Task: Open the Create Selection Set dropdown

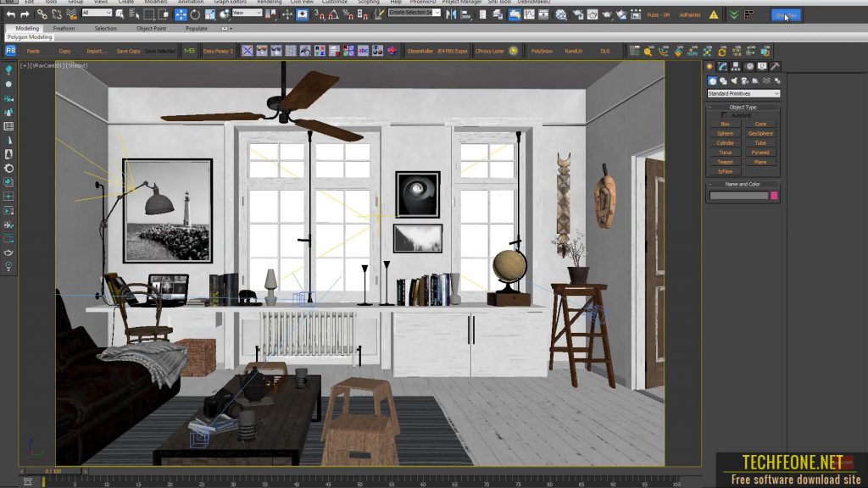Action: (x=414, y=12)
